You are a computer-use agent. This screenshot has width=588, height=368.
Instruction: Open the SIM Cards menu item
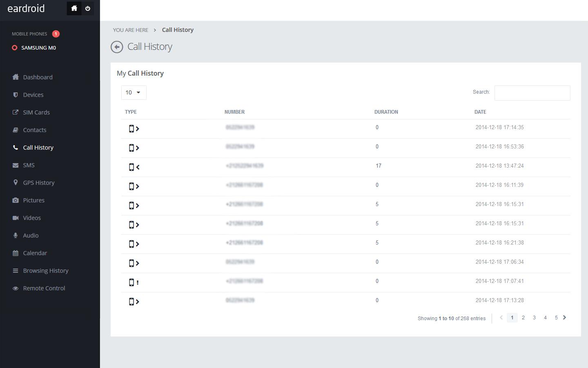tap(36, 112)
